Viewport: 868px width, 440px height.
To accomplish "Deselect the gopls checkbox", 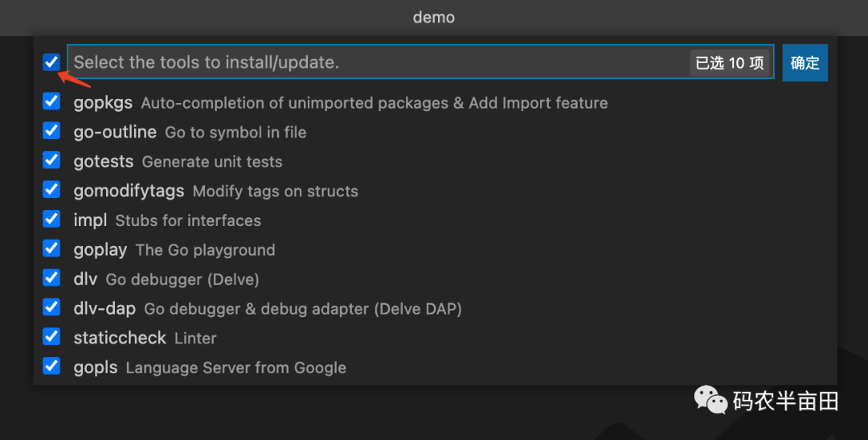I will point(51,367).
